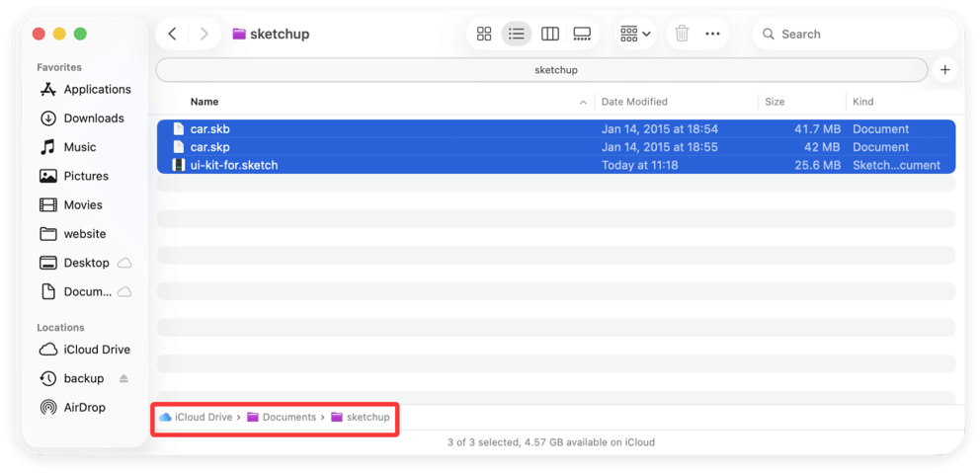Add a new tab with plus button
The height and width of the screenshot is (473, 980).
pyautogui.click(x=945, y=70)
